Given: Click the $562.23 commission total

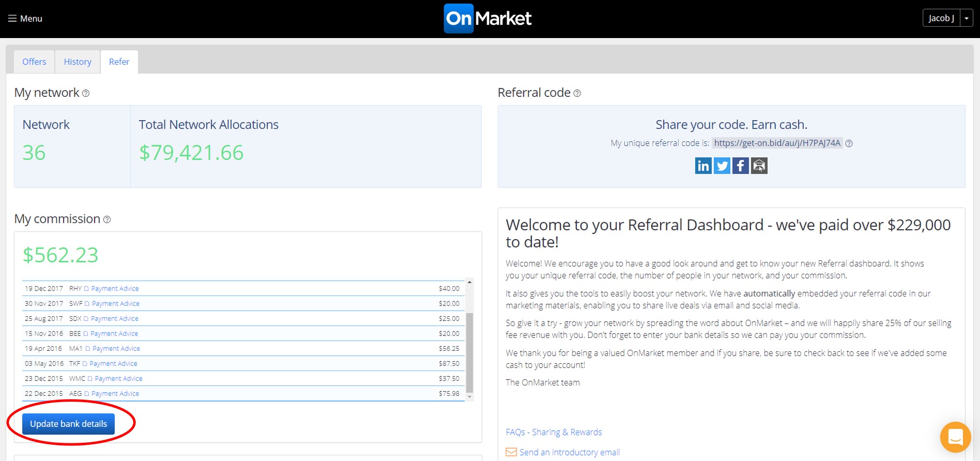Looking at the screenshot, I should pos(60,255).
